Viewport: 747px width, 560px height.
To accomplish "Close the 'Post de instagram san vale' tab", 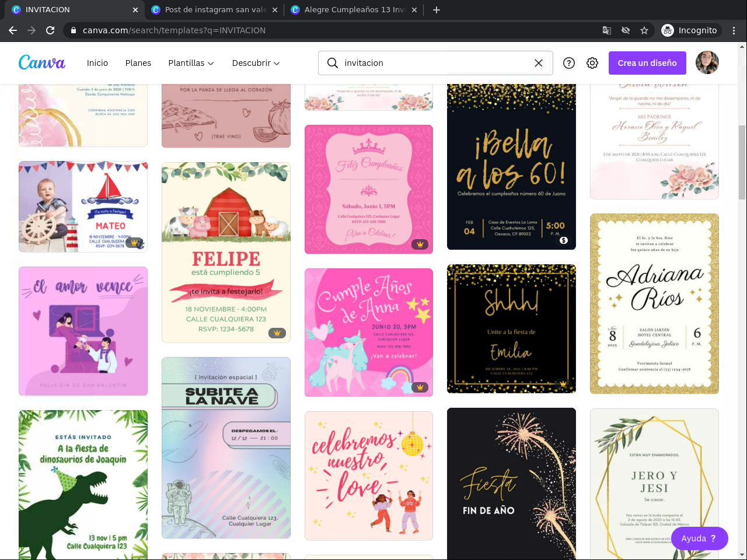I will pyautogui.click(x=275, y=9).
